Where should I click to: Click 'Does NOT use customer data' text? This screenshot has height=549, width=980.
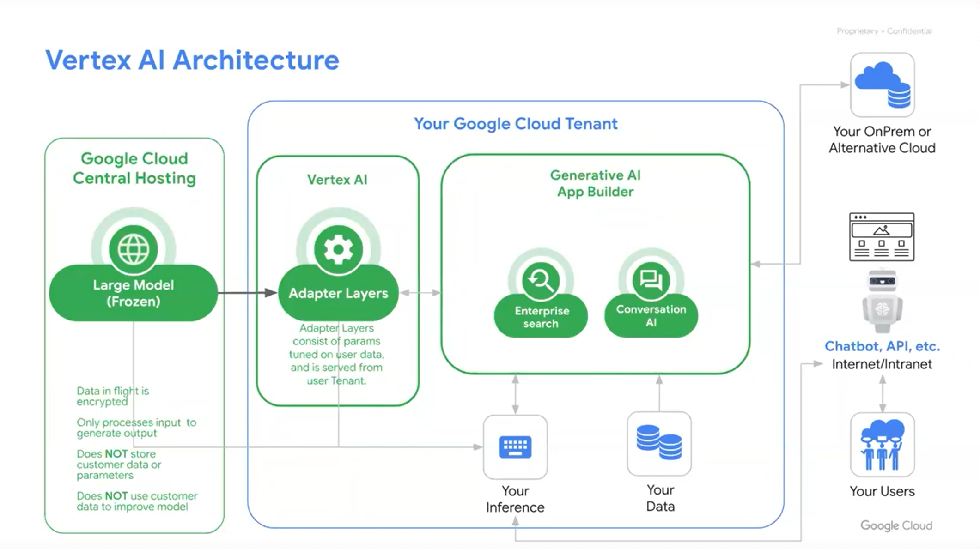[x=137, y=501]
